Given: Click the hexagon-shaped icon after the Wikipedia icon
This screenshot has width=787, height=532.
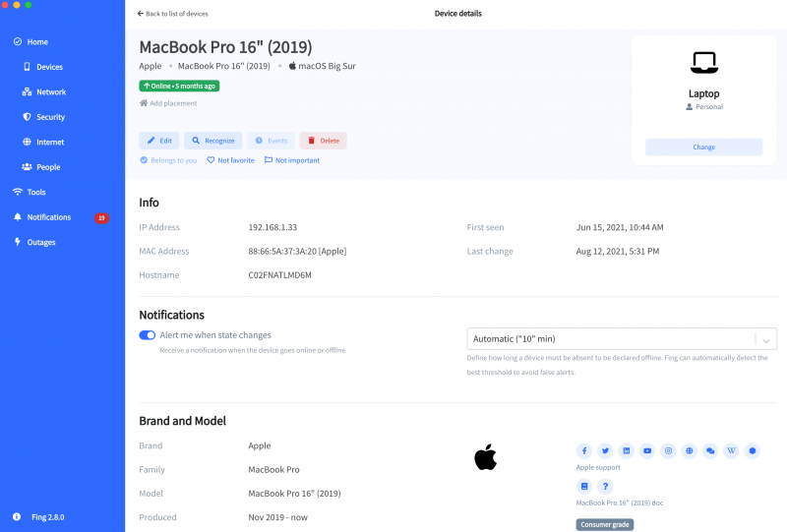Looking at the screenshot, I should click(x=753, y=450).
